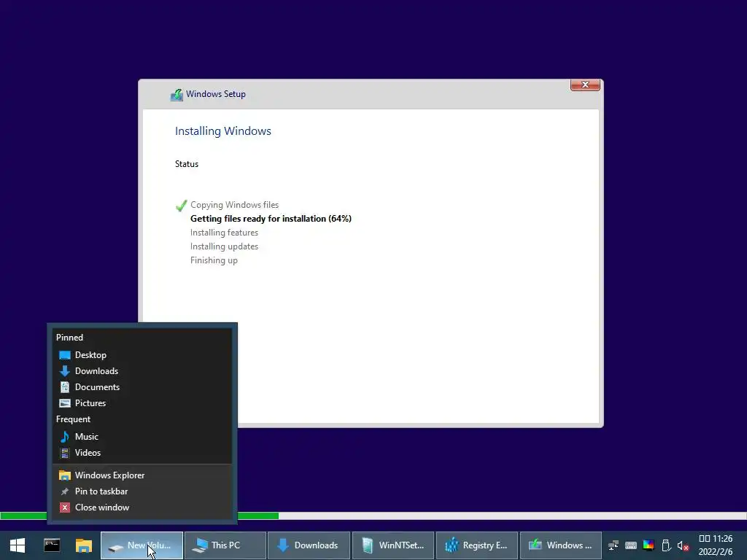Screen dimensions: 747x560
Task: Click the Finishing up status line
Action: click(x=214, y=260)
